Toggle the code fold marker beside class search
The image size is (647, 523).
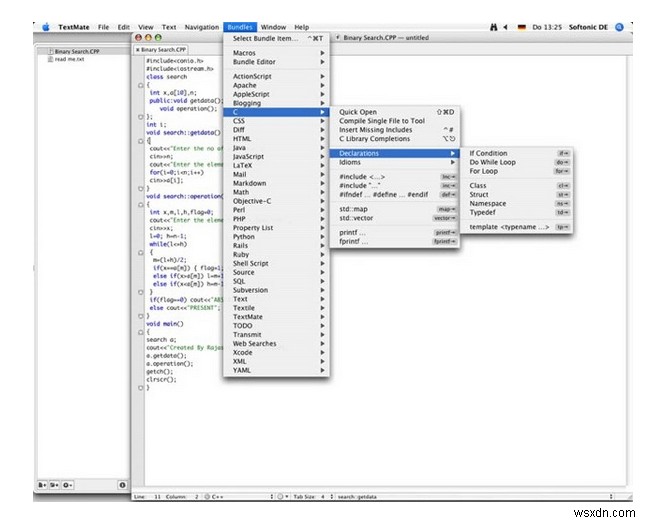coord(141,83)
